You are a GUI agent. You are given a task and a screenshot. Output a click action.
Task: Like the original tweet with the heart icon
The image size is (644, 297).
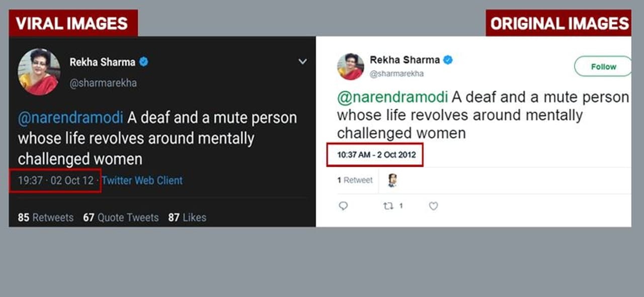pyautogui.click(x=433, y=206)
